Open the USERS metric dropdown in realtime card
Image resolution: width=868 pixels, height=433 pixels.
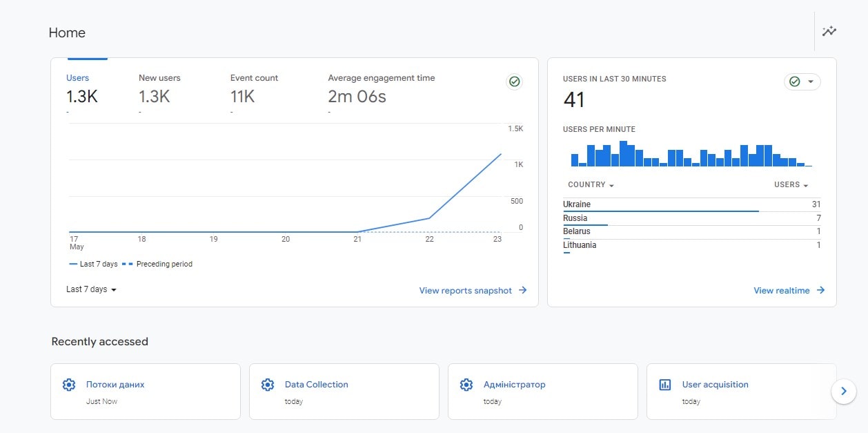pos(791,185)
